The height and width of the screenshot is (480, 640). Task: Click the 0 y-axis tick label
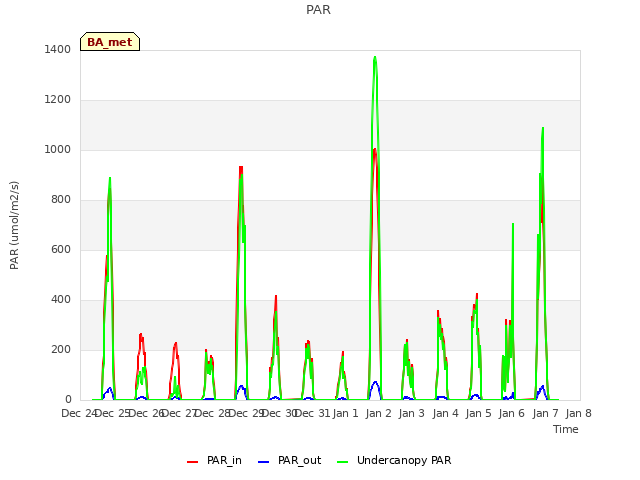68,400
